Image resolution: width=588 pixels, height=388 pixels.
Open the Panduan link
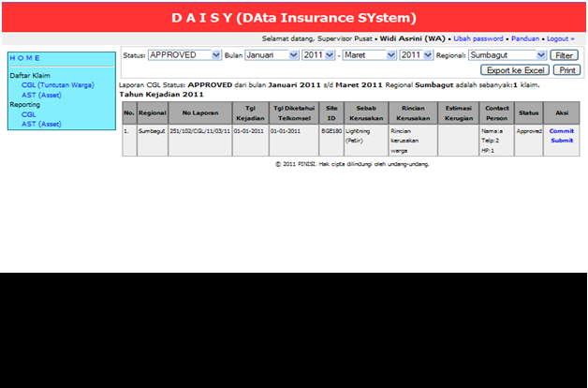(x=525, y=38)
